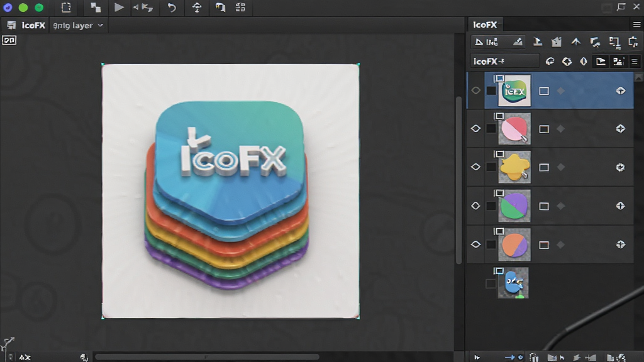Image resolution: width=644 pixels, height=362 pixels.
Task: Click the duplicate icon at panel toolbar end
Action: click(x=633, y=41)
